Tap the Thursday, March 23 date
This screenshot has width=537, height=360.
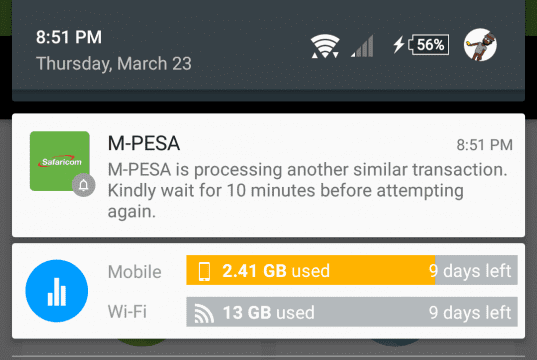point(114,64)
